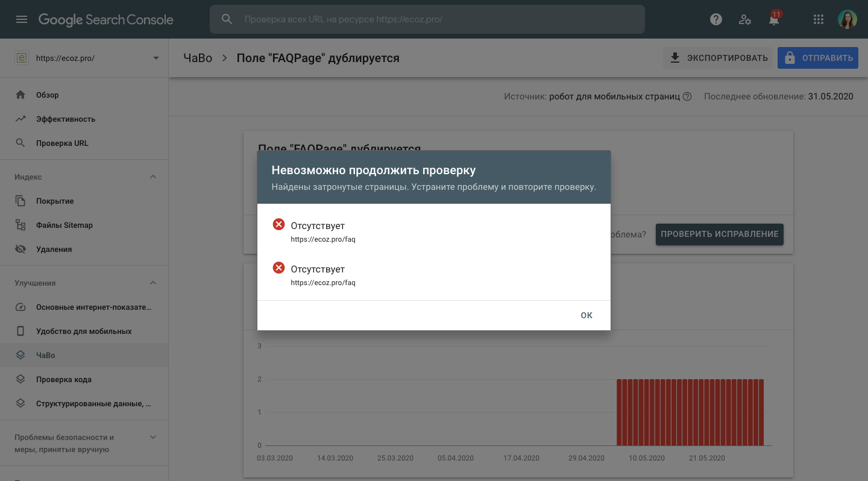Open Структурированные данные report
868x481 pixels.
[x=84, y=403]
